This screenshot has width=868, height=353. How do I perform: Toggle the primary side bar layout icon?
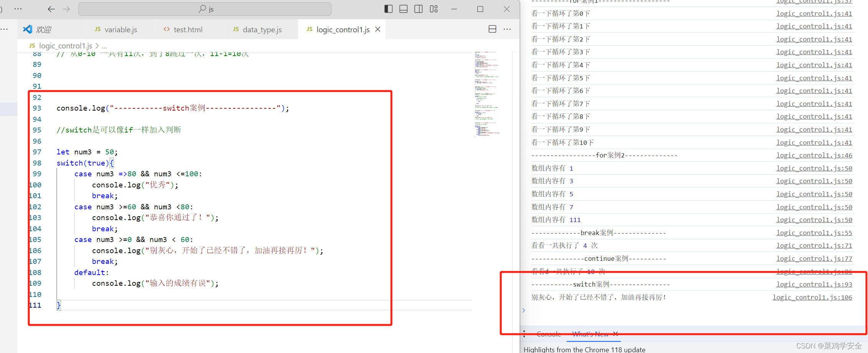tap(388, 9)
